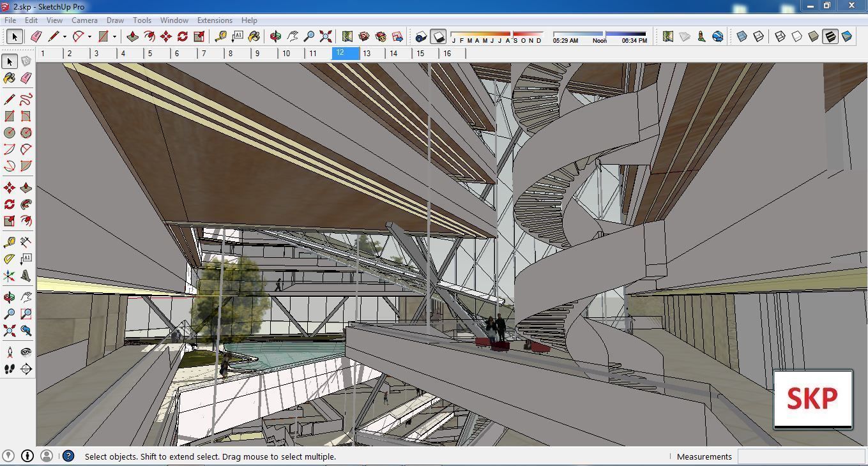Switch to Wireframe face style
The image size is (868, 466).
point(780,36)
